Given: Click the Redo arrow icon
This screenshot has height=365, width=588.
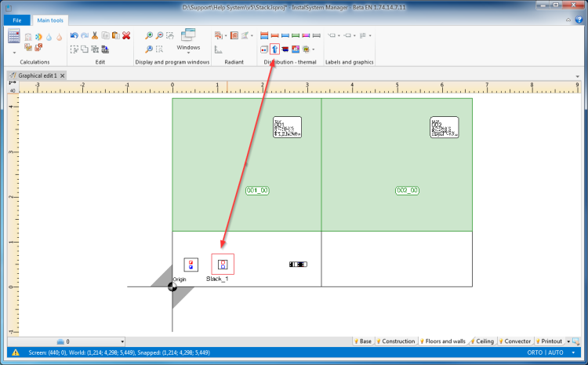Looking at the screenshot, I should pyautogui.click(x=85, y=35).
